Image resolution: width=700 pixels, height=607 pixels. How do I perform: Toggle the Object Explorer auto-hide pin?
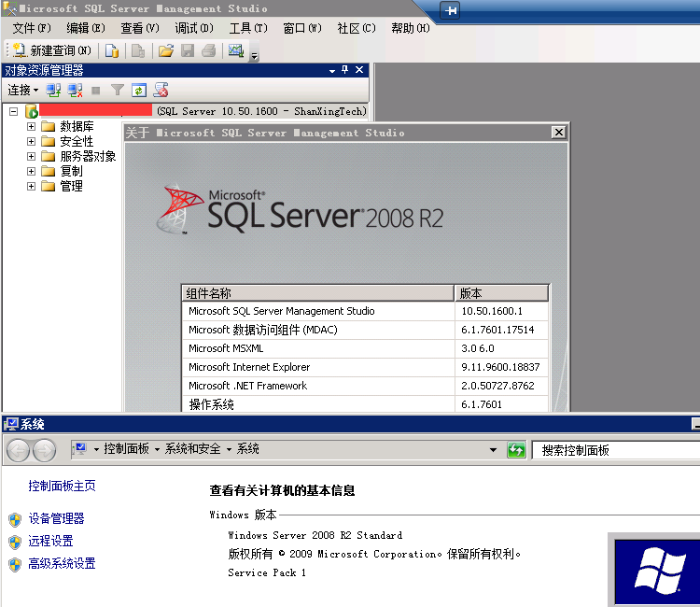[x=344, y=70]
